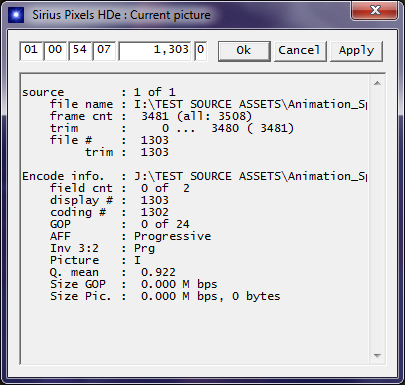Click the 'Q. mean : 0.922' line
The width and height of the screenshot is (405, 385).
pos(113,272)
